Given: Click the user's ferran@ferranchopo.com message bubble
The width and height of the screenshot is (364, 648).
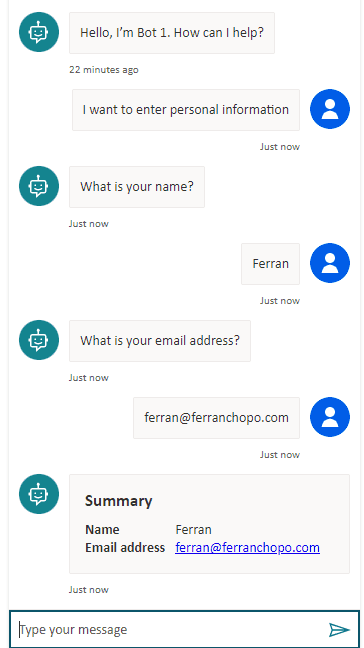Looking at the screenshot, I should pyautogui.click(x=216, y=418).
